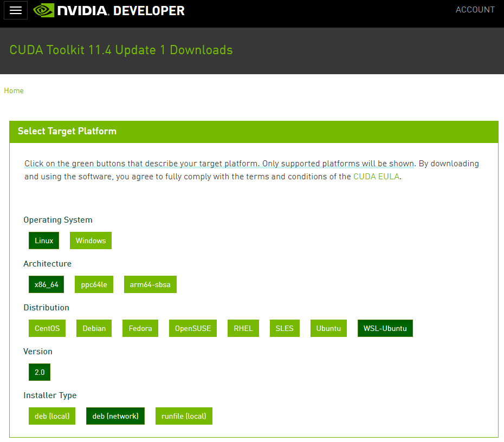
Task: Pick CentOS distribution
Action: pos(47,328)
